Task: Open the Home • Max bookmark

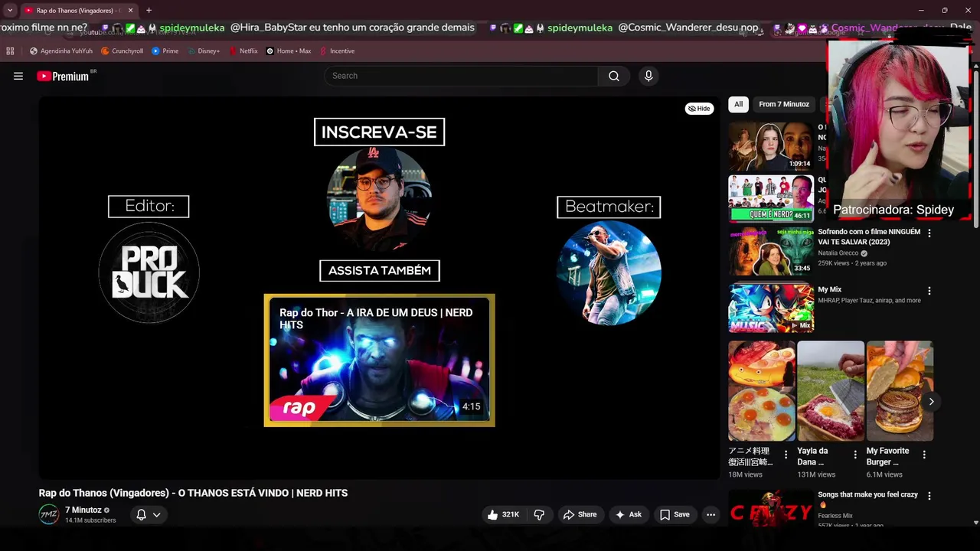Action: point(288,51)
